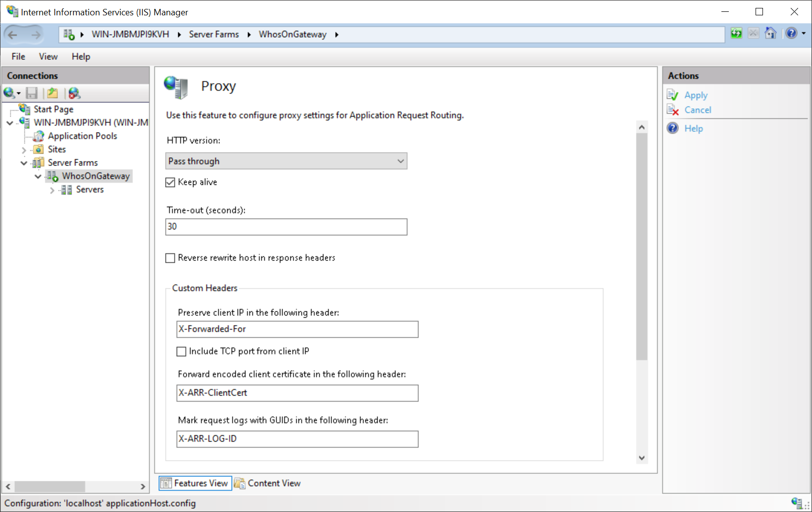Enable Reverse rewrite host in response headers
This screenshot has height=512, width=812.
(x=170, y=258)
